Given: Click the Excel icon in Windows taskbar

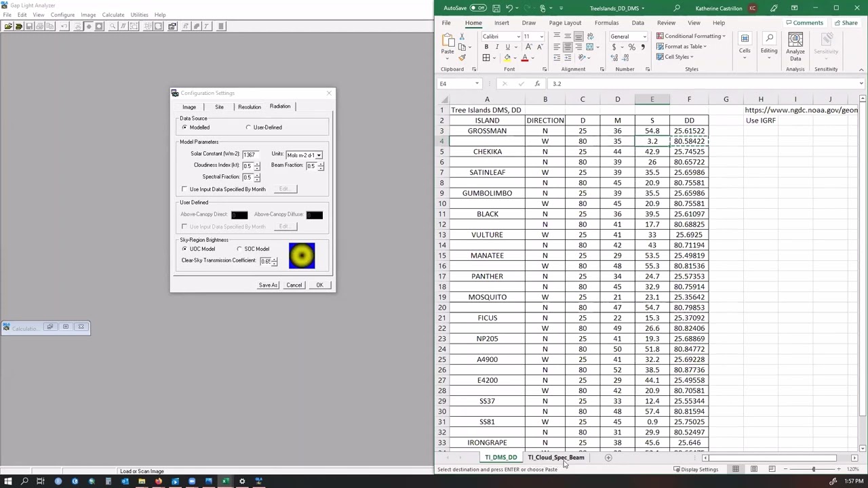Looking at the screenshot, I should click(x=225, y=481).
